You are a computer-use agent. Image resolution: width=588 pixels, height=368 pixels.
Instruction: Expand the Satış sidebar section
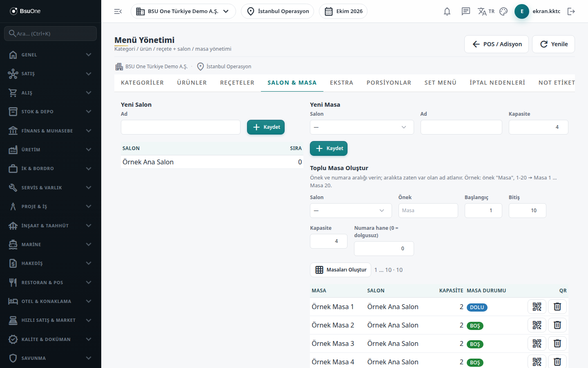pyautogui.click(x=51, y=74)
